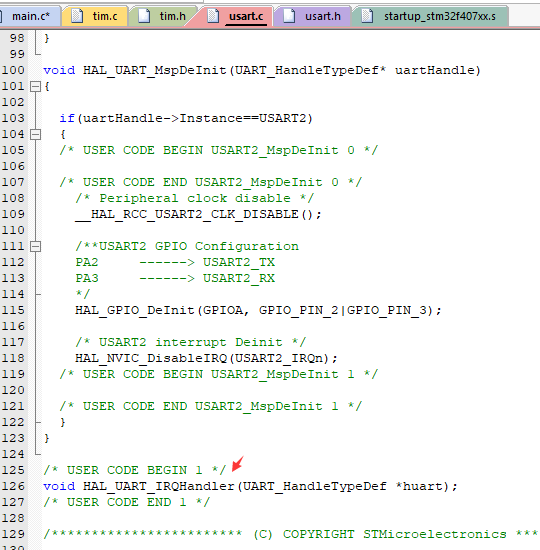Collapse the comment block at line 111

35,247
